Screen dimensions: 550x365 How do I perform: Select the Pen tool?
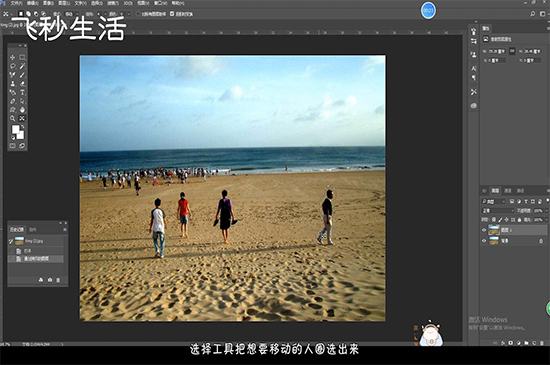[13, 101]
